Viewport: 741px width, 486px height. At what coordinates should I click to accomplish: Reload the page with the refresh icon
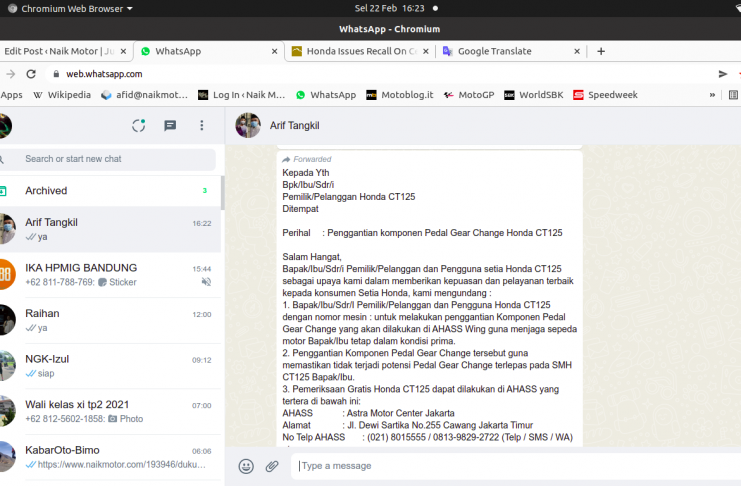click(31, 73)
